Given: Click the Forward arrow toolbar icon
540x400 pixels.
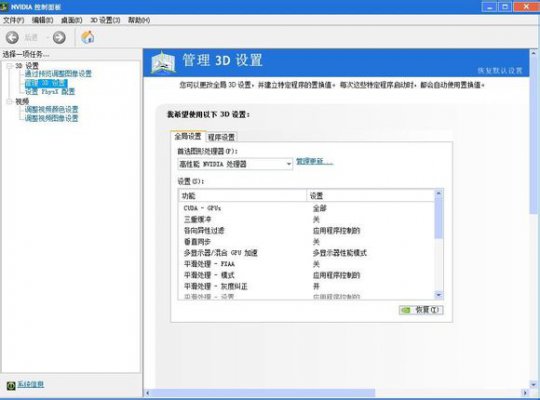Looking at the screenshot, I should [x=59, y=37].
